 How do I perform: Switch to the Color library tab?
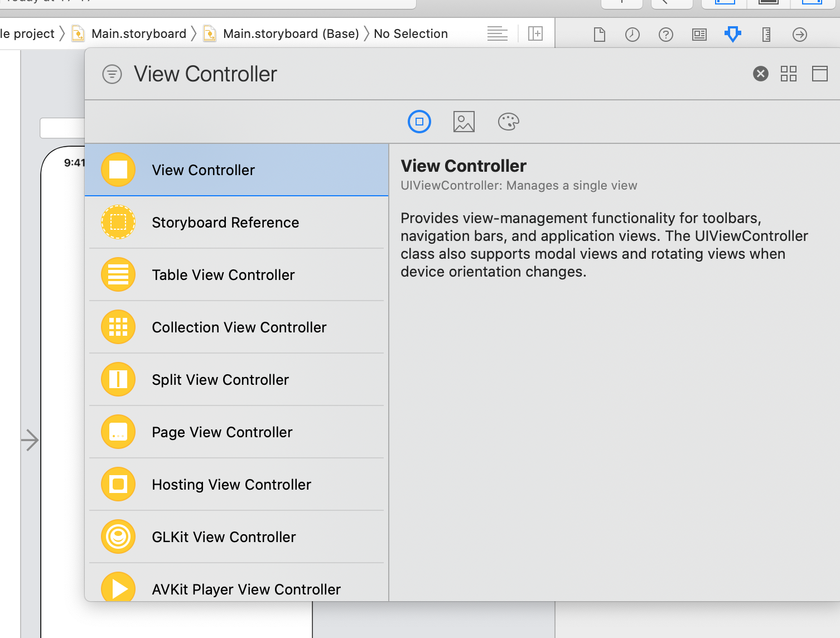(508, 122)
